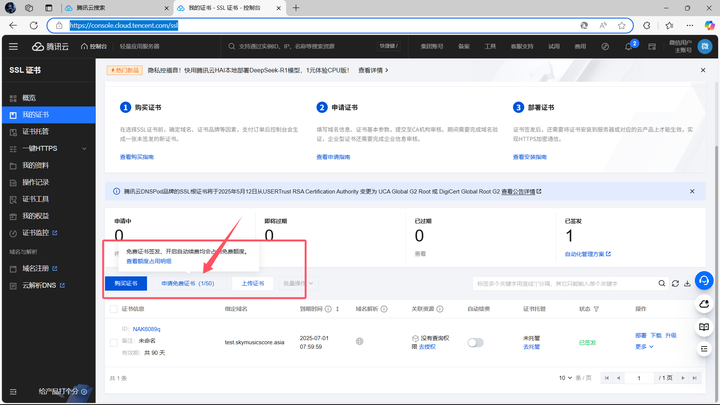Click the Tencent Cloud logo

click(x=50, y=46)
